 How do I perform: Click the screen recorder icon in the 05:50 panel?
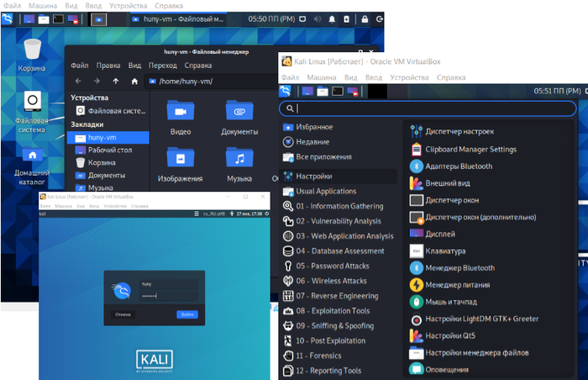click(x=73, y=18)
